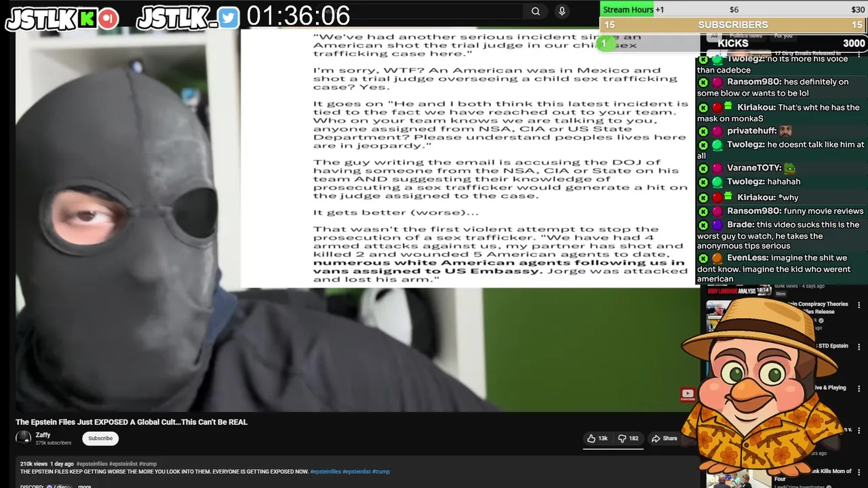
Task: Open the Body Language Analysis video thumbnail
Action: 739,290
